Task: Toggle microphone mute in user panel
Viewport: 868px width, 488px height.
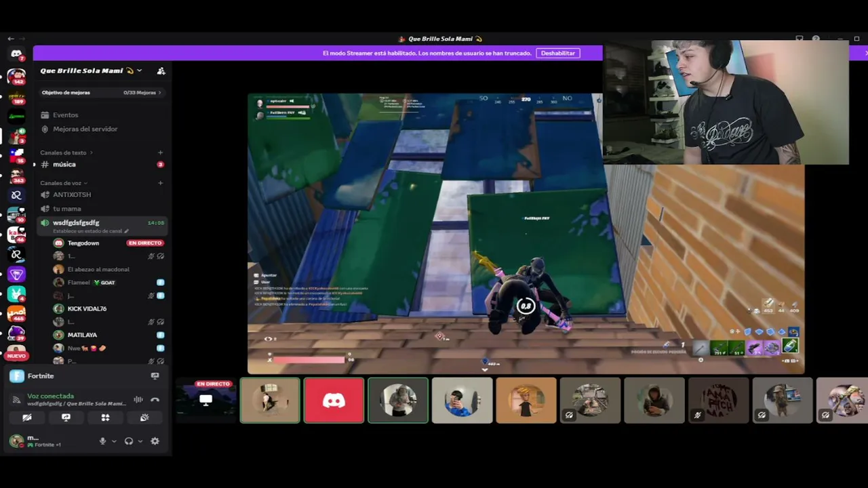Action: (102, 441)
